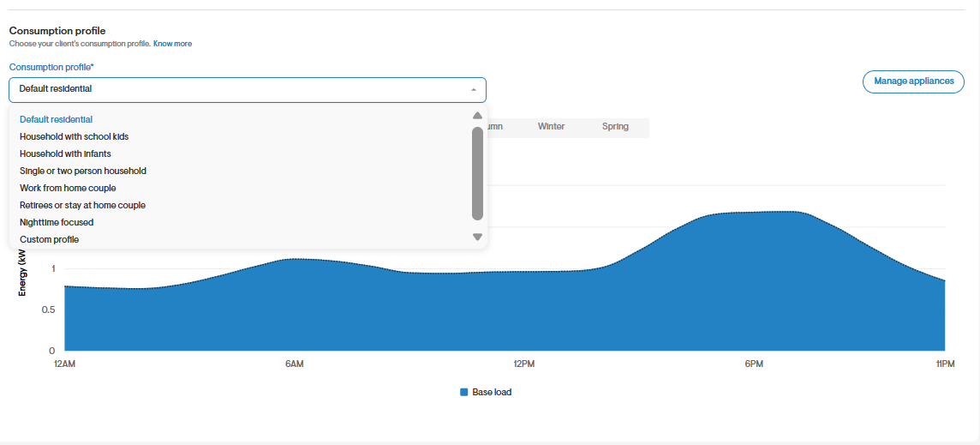Switch to the Spring season tab
This screenshot has height=445, width=980.
coord(616,126)
